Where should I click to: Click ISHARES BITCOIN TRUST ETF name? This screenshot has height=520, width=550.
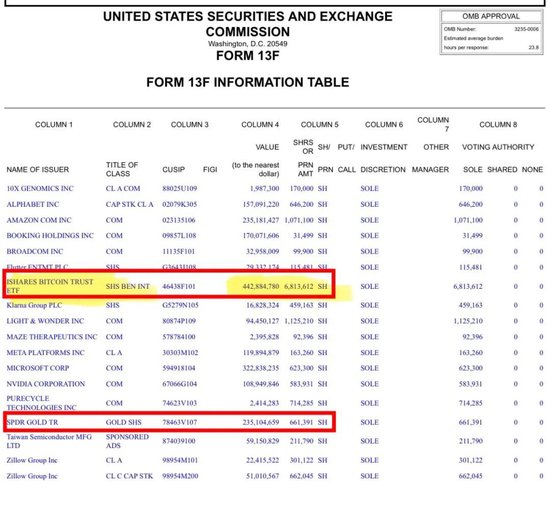[x=50, y=286]
